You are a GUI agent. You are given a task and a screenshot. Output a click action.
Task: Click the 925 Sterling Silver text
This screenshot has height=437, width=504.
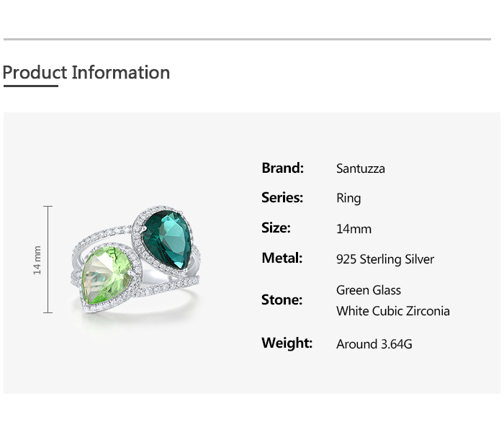point(385,259)
